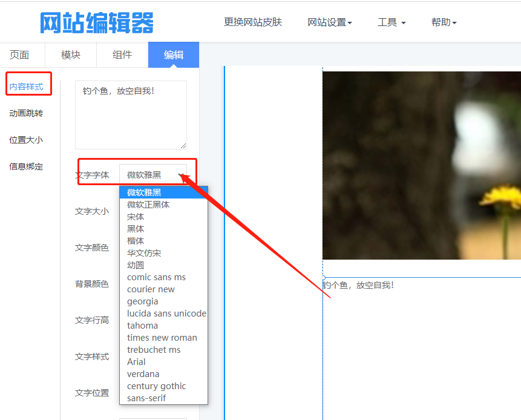
Task: Choose tahoma font option
Action: (163, 326)
